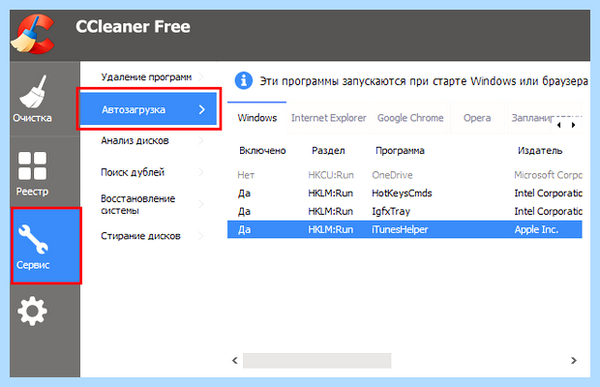600x387 pixels.
Task: Click horizontal scrollbar left arrow
Action: click(235, 361)
